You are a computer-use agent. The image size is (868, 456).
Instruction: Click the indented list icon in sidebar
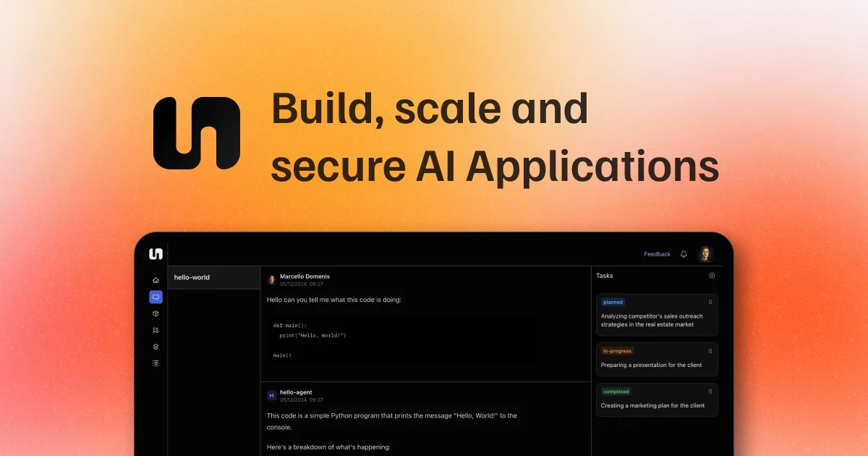tap(156, 363)
